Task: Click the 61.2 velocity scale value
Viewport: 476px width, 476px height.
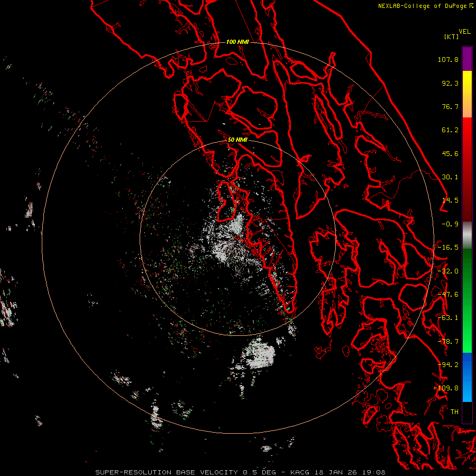Action: [450, 130]
